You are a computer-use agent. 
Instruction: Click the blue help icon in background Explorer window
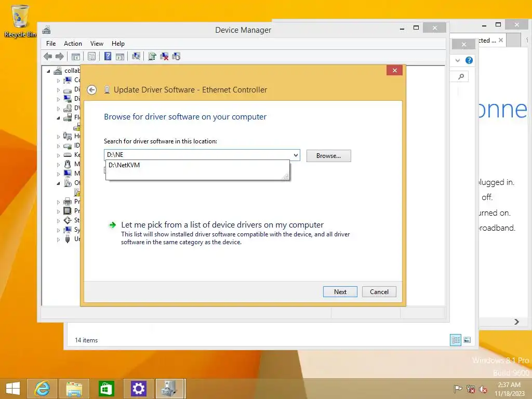[469, 60]
